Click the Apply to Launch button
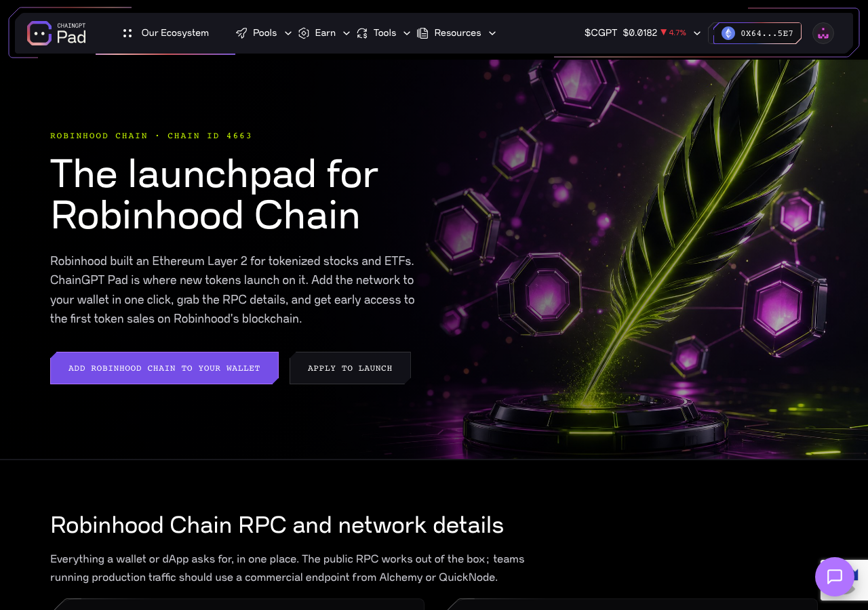Viewport: 868px width, 610px height. (350, 368)
